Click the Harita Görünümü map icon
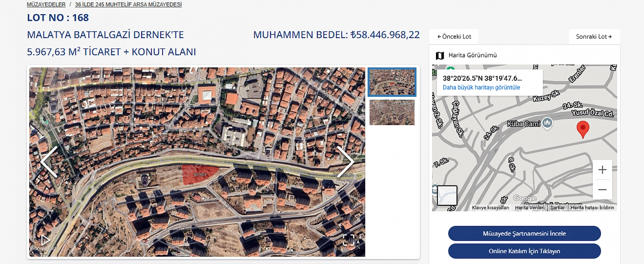The height and width of the screenshot is (264, 644). click(x=440, y=55)
